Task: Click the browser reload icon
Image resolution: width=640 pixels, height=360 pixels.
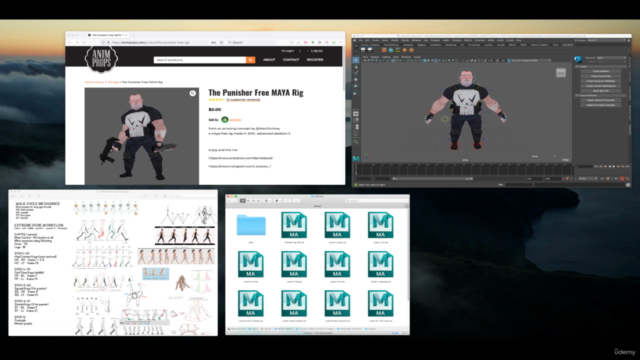Action: click(84, 42)
